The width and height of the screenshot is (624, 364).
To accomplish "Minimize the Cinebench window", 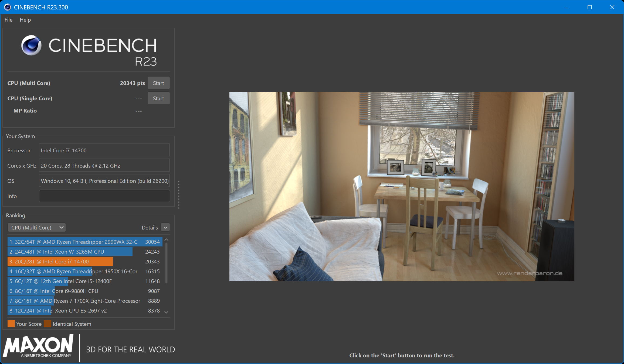I will [567, 7].
